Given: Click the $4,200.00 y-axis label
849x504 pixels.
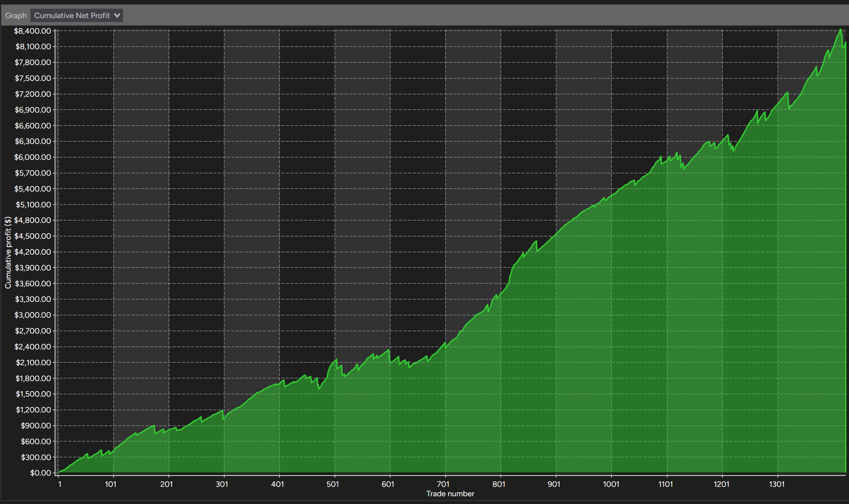Looking at the screenshot, I should (33, 252).
